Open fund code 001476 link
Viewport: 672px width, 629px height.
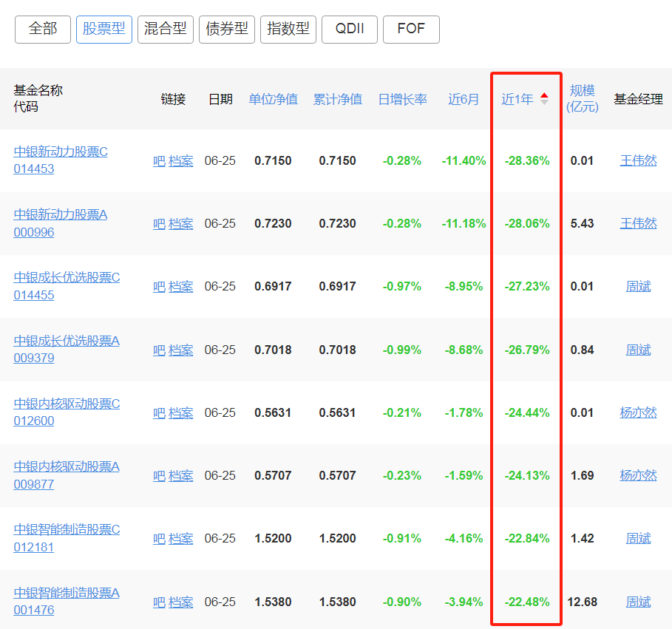tap(34, 610)
